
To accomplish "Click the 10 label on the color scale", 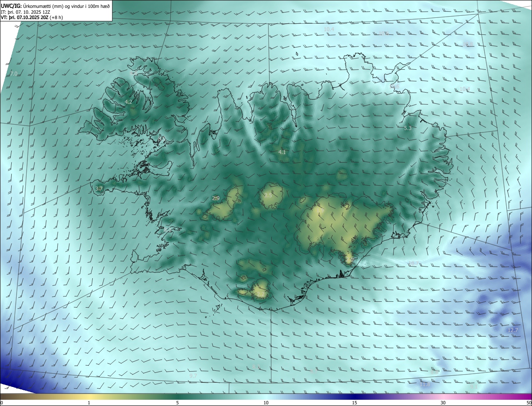I will 266,403.
